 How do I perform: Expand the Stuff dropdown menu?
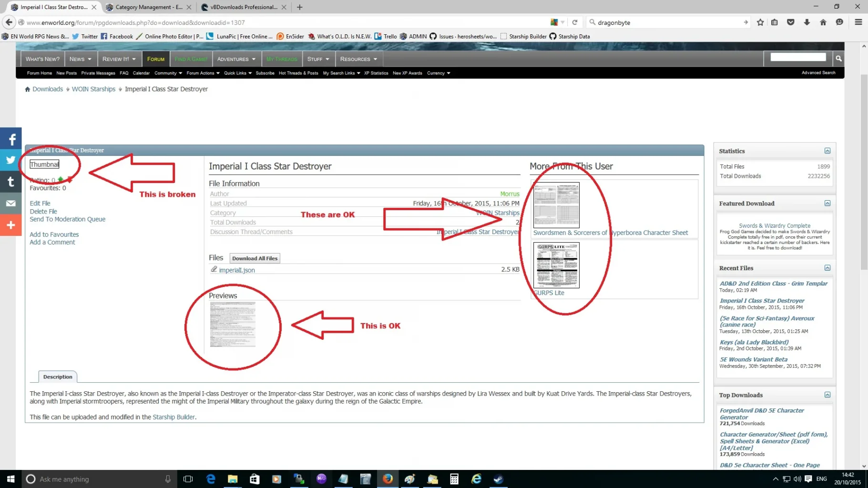pyautogui.click(x=318, y=59)
